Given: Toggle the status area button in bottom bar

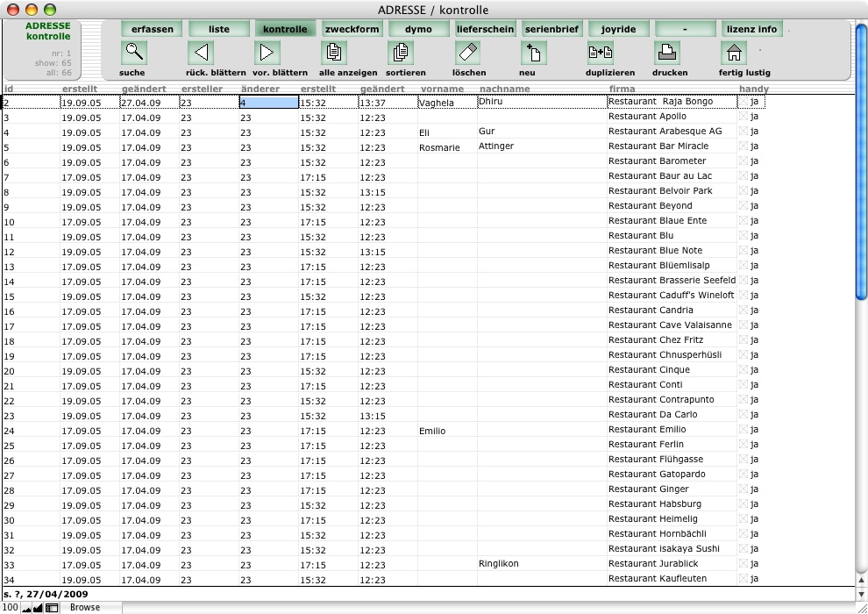Looking at the screenshot, I should (52, 607).
